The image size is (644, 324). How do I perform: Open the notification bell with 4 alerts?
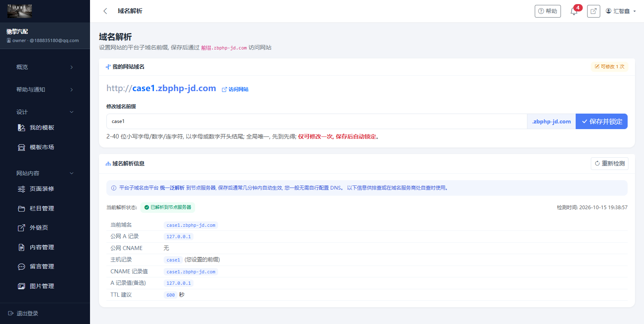coord(574,11)
